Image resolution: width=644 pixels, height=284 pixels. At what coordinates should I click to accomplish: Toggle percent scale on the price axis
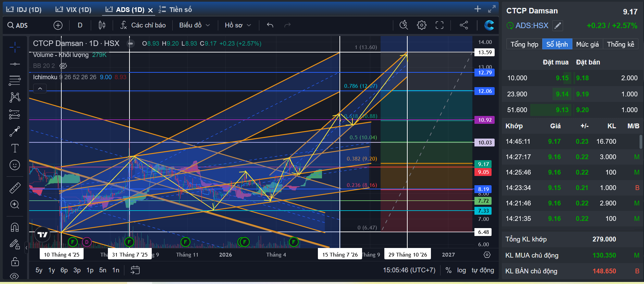coord(448,270)
